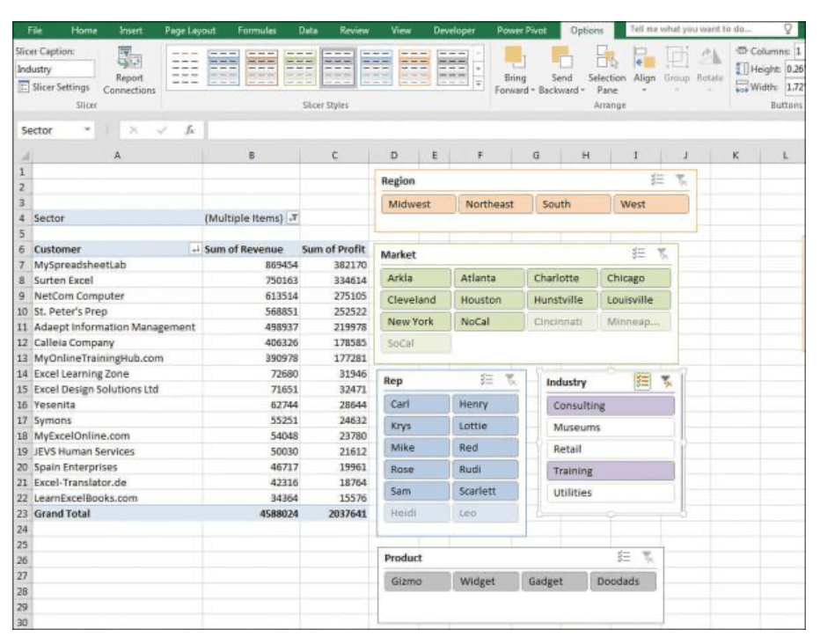The height and width of the screenshot is (644, 820).
Task: Clear filter on Rep slicer
Action: pos(510,380)
